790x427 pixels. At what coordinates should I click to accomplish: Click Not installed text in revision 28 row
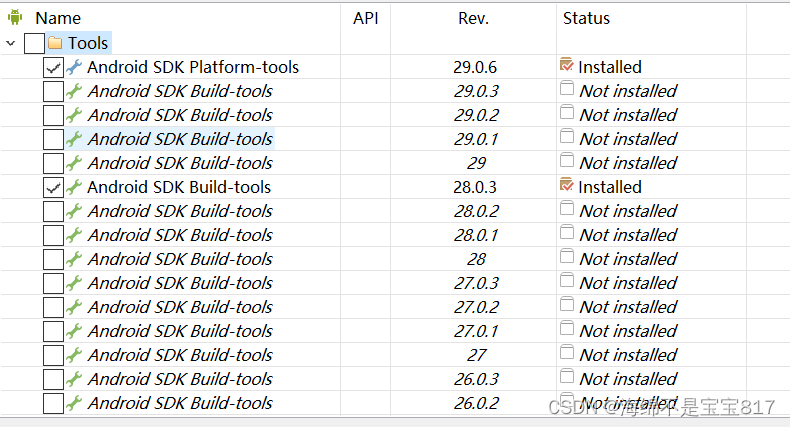[x=628, y=259]
